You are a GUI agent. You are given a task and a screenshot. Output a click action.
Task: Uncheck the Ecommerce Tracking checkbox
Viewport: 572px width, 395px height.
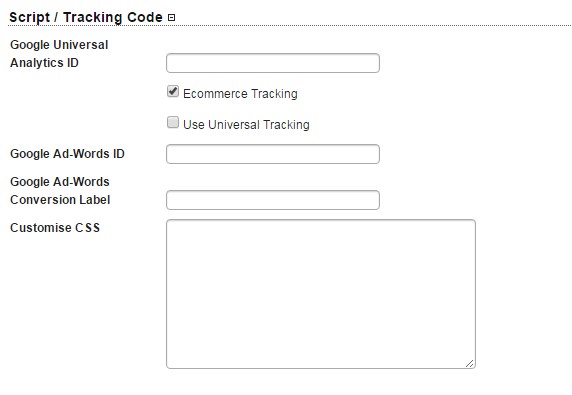point(173,91)
